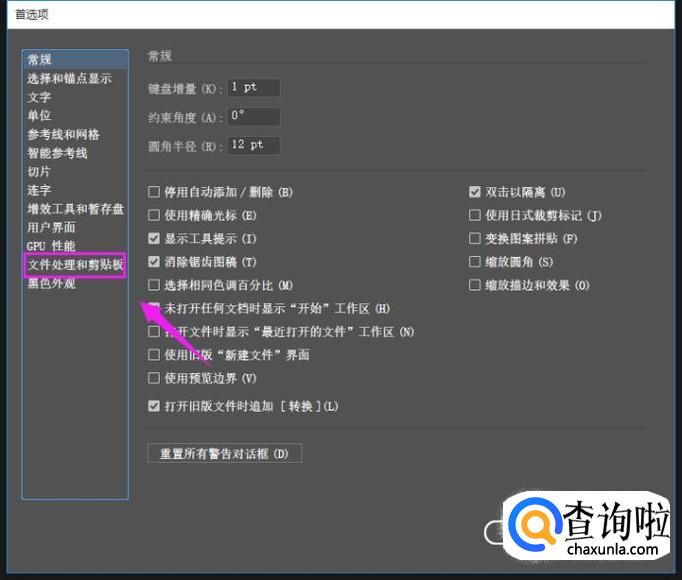Open 文字 preferences category
682x580 pixels.
pos(39,97)
